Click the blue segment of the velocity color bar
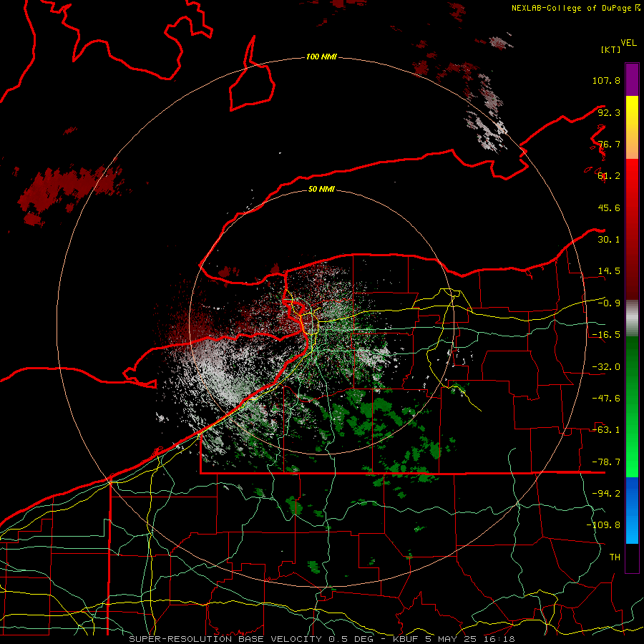Image resolution: width=644 pixels, height=644 pixels. [x=632, y=510]
